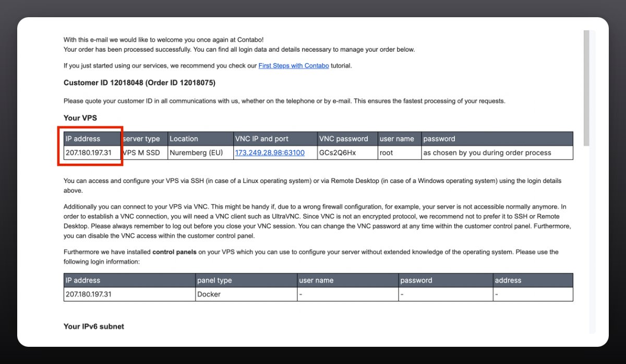Click the server type column header
This screenshot has height=364, width=626.
[x=141, y=139]
